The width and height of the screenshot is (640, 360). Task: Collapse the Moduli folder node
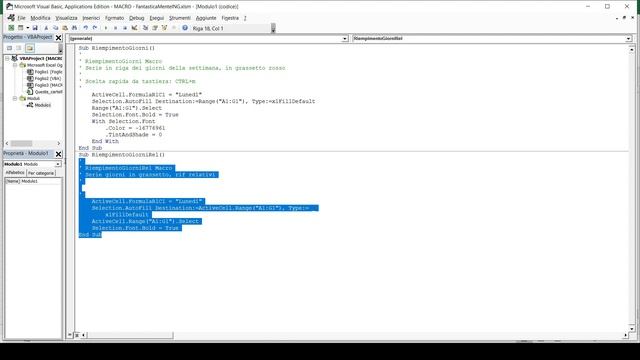tap(15, 98)
